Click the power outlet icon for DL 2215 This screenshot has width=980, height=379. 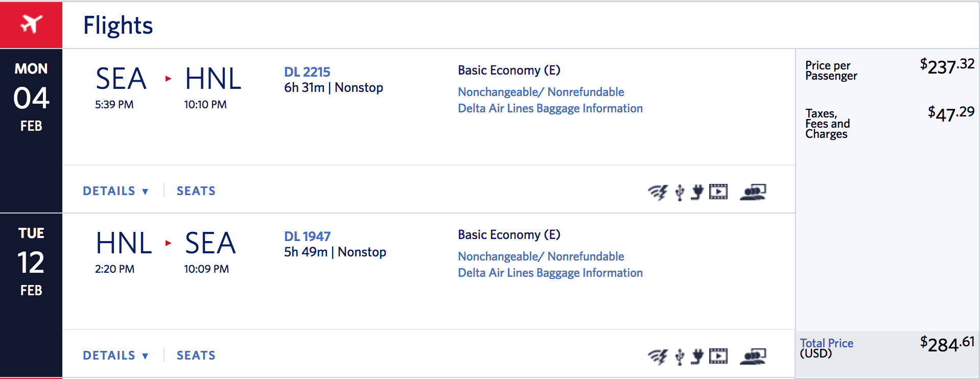(697, 192)
